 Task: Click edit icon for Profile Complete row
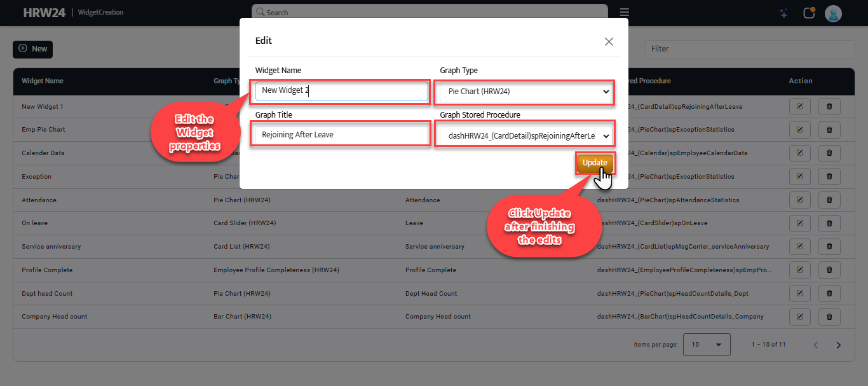click(800, 270)
